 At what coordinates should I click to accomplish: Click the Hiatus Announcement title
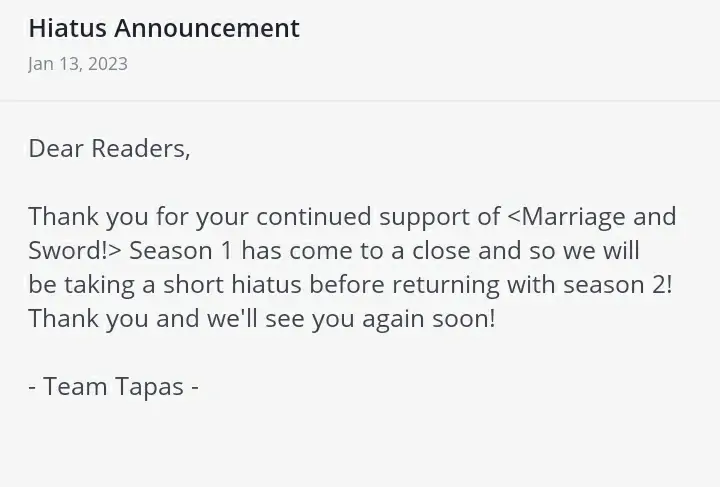click(x=164, y=28)
